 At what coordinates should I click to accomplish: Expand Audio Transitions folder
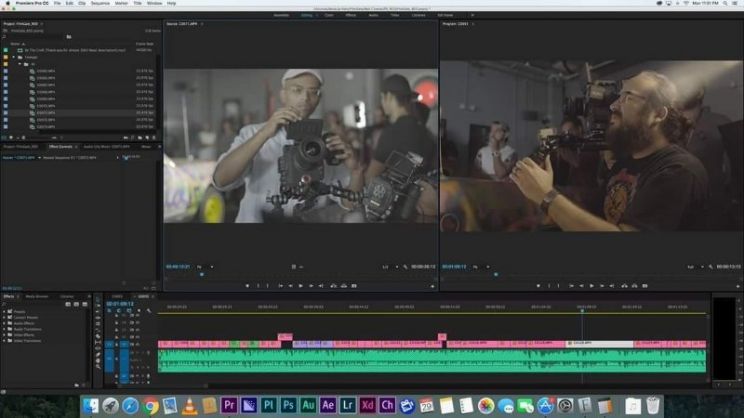pos(4,329)
